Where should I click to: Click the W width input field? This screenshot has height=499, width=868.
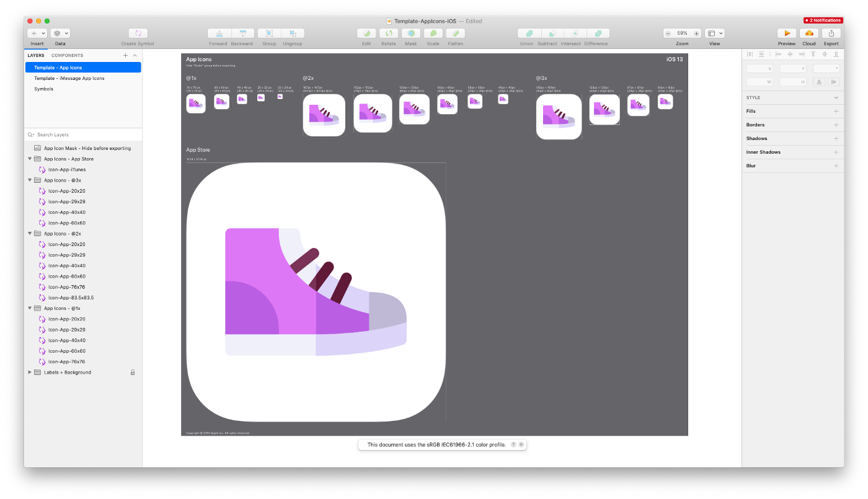point(760,82)
